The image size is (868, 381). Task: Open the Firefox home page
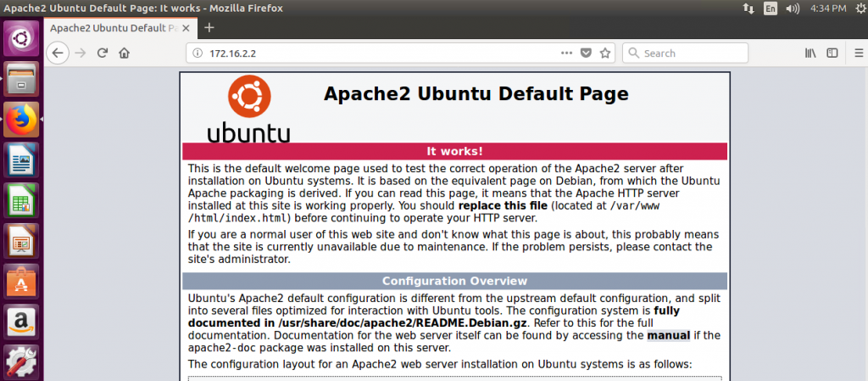(124, 53)
